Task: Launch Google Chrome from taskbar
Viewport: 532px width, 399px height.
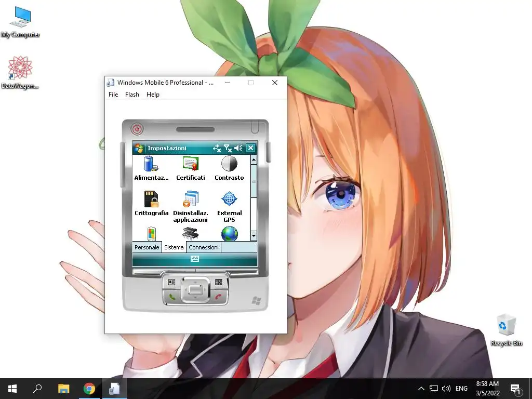Action: [89, 389]
